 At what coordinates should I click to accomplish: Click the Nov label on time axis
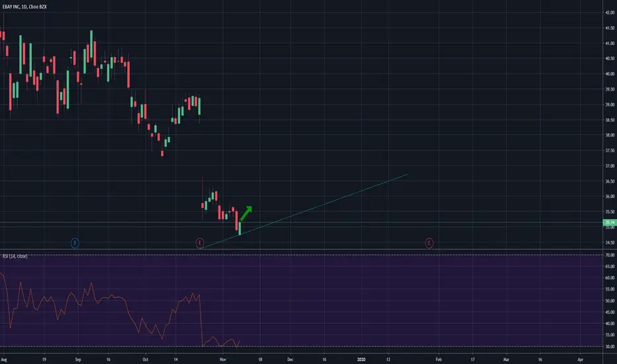click(223, 359)
